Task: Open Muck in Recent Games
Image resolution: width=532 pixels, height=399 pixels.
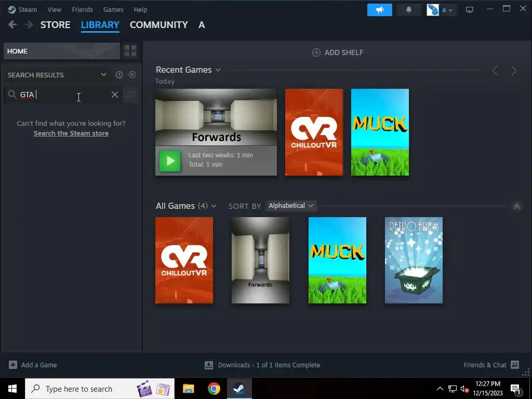Action: point(380,132)
